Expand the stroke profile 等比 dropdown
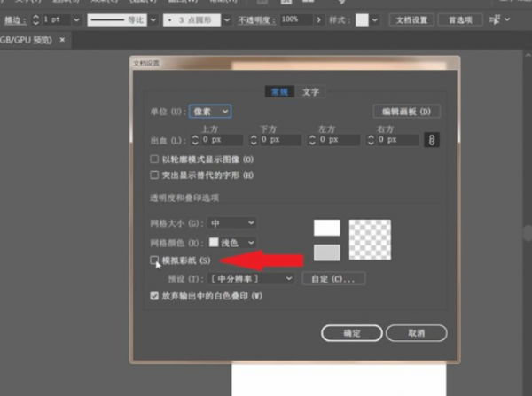532x396 pixels. coord(153,20)
